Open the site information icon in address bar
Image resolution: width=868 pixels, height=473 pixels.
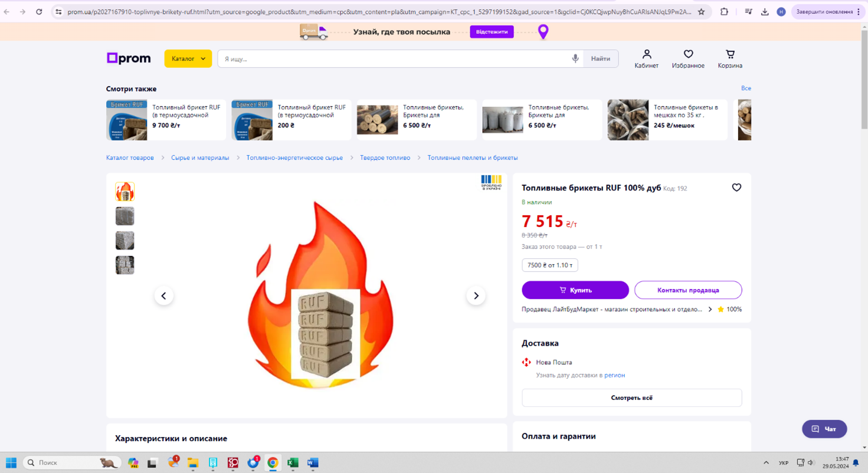(58, 12)
